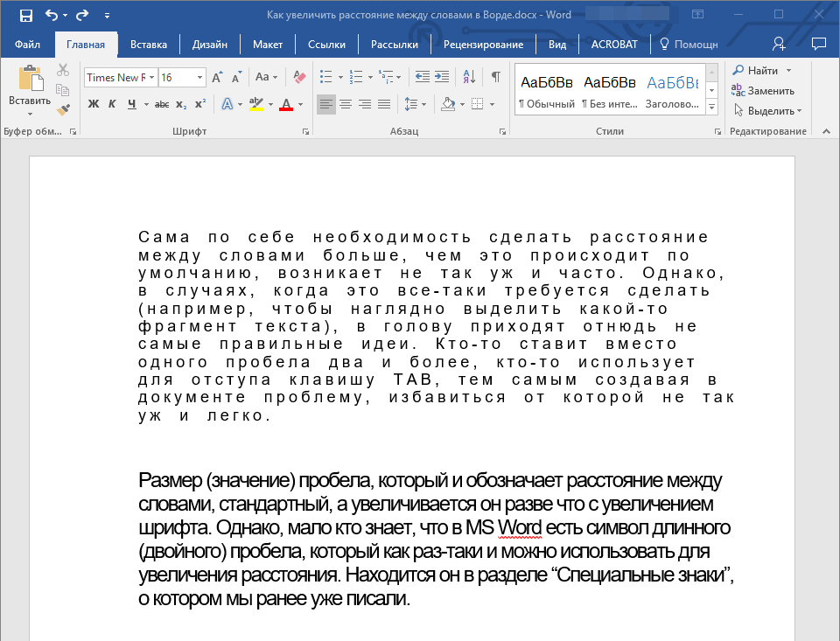Click the Cut scissors icon

(63, 71)
